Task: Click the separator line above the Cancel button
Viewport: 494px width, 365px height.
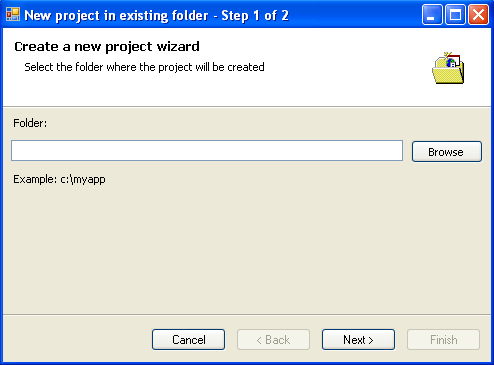Action: [x=247, y=314]
